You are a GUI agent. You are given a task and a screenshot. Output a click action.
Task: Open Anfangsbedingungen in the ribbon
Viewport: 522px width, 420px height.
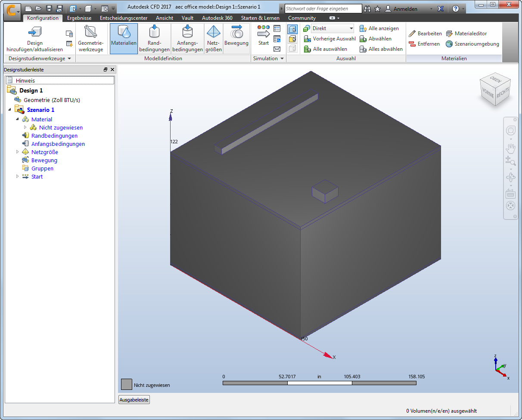click(187, 39)
